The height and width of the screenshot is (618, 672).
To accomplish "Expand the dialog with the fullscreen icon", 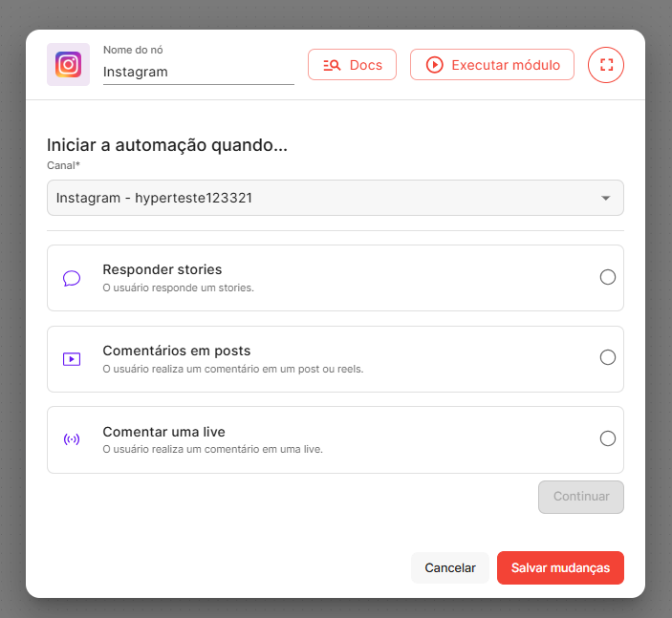I will coord(605,65).
